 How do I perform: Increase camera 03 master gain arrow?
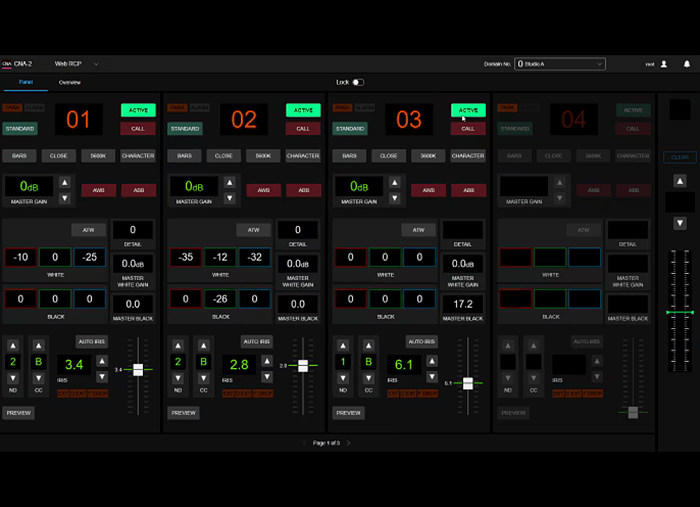[x=395, y=183]
